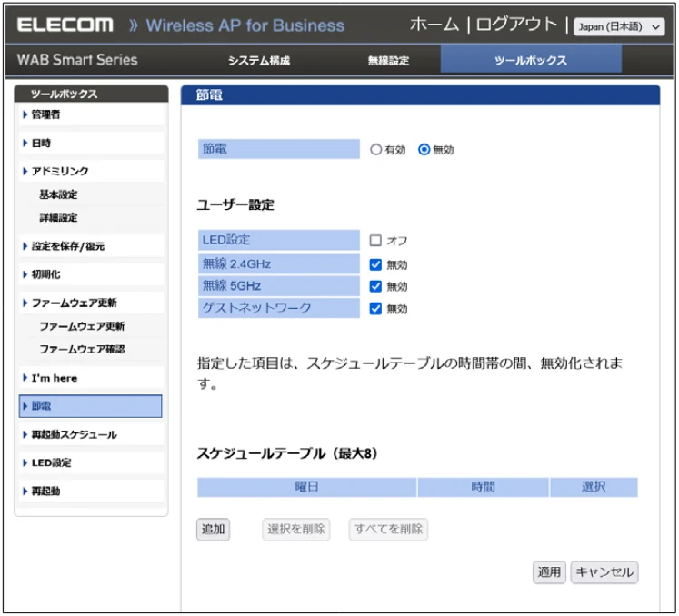Click the 曜日 column header
This screenshot has width=679, height=616.
tap(307, 487)
